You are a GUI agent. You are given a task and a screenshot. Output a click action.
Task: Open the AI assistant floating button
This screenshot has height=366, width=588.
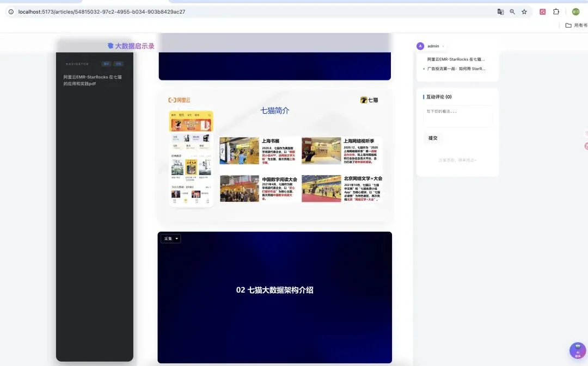pos(578,351)
